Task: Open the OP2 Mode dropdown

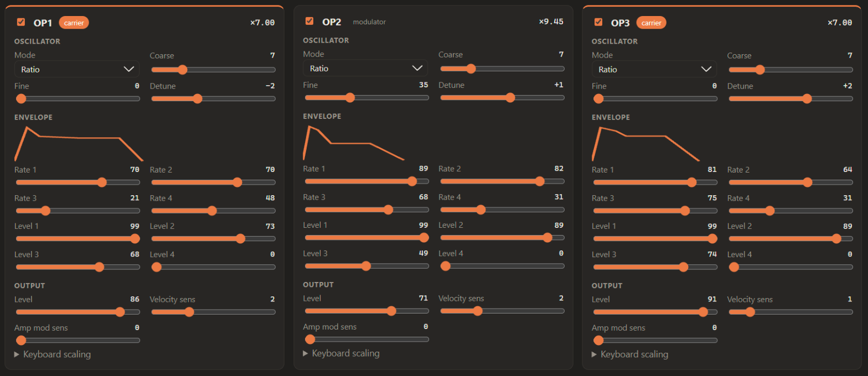Action: pos(365,68)
